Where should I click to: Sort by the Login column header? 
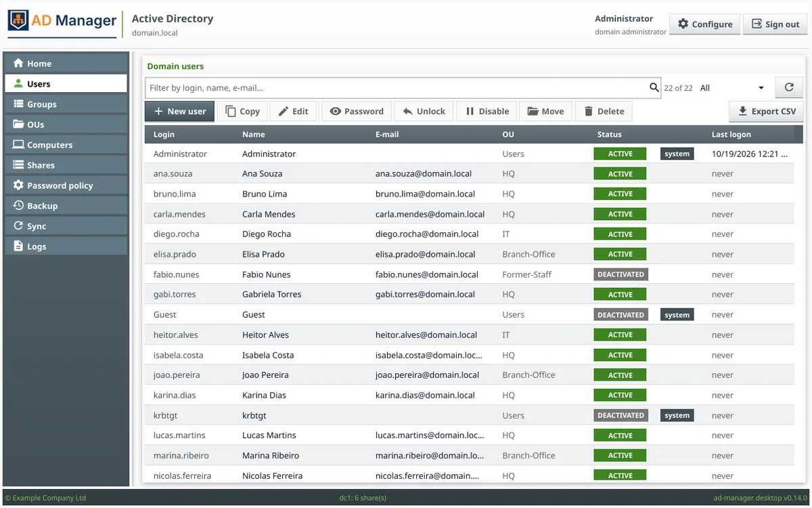[164, 134]
